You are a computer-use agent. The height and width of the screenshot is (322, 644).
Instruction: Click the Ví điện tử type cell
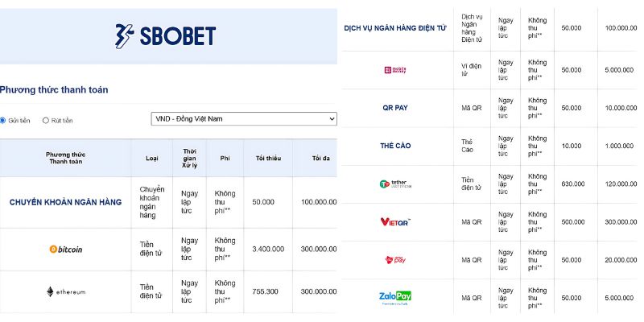tap(472, 70)
